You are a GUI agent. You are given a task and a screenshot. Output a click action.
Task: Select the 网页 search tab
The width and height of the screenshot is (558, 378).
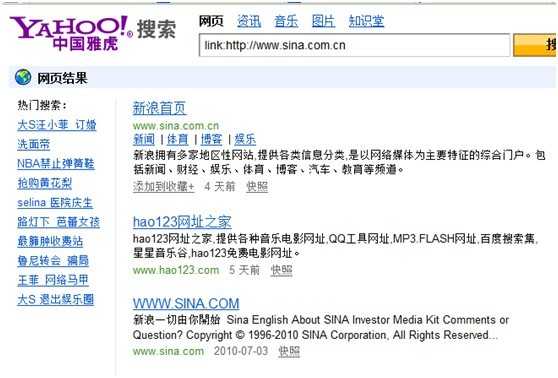211,21
